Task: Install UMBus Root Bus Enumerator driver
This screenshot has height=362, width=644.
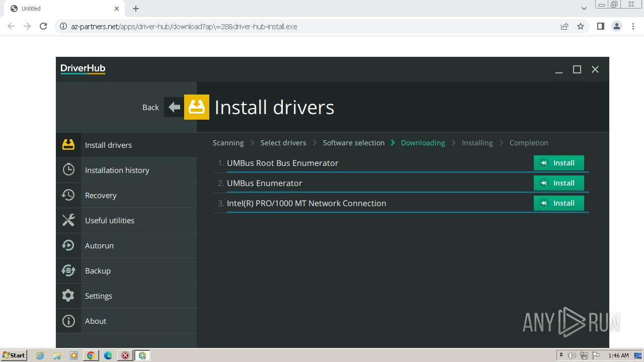Action: click(558, 163)
